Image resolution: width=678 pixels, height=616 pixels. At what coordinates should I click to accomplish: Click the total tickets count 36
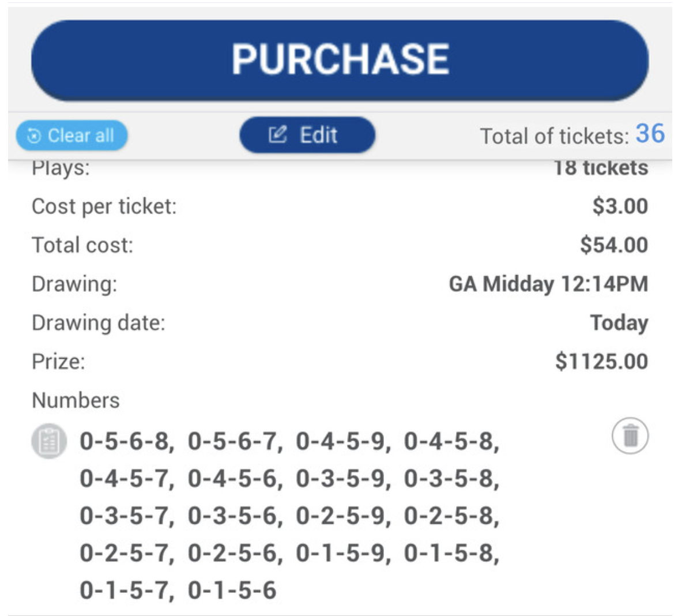click(x=650, y=133)
